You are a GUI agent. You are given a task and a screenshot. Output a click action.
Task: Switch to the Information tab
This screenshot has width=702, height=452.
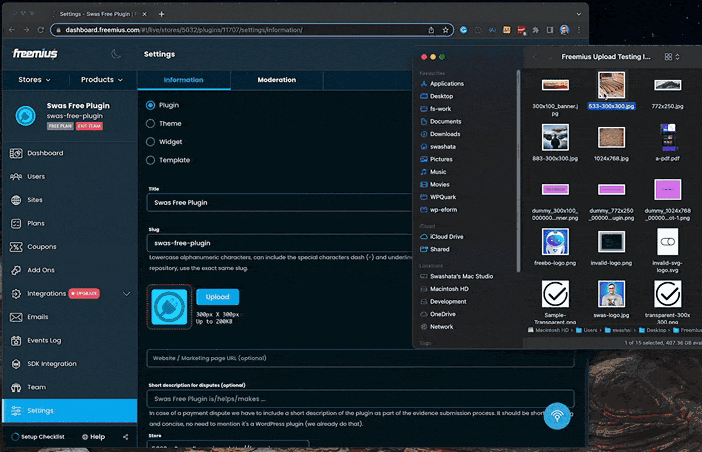tap(184, 80)
